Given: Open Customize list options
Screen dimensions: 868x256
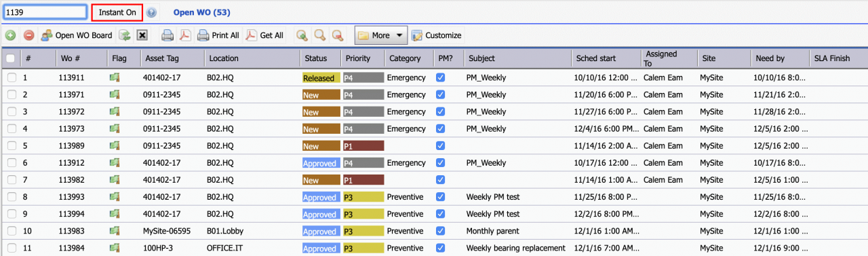Looking at the screenshot, I should coord(436,35).
